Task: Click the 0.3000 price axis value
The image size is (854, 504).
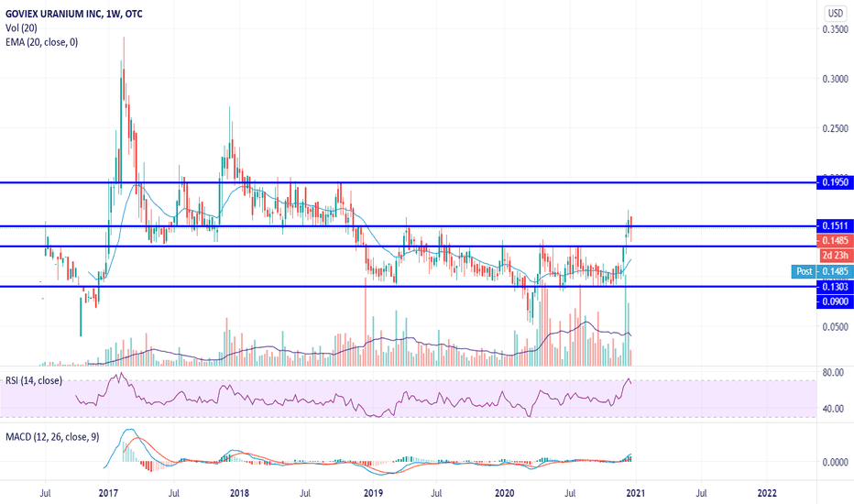Action: pyautogui.click(x=835, y=79)
